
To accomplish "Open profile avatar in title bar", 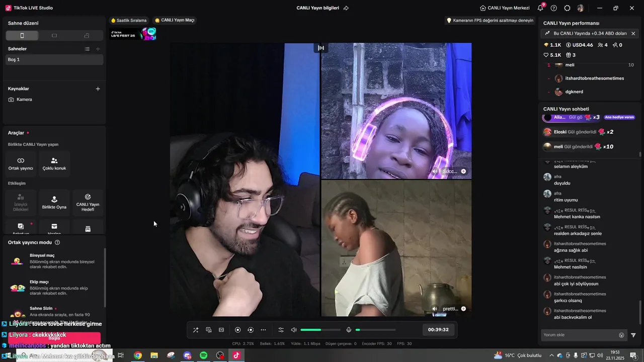I will 581,8.
